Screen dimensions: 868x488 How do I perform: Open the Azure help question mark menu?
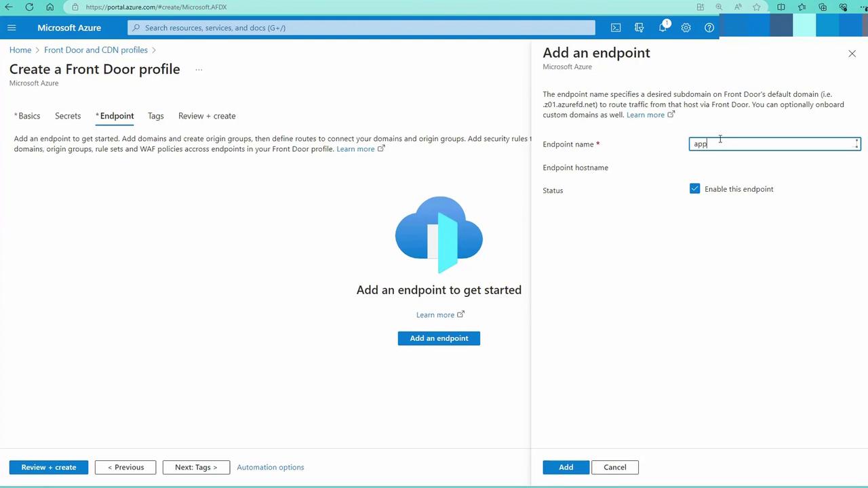coord(709,28)
